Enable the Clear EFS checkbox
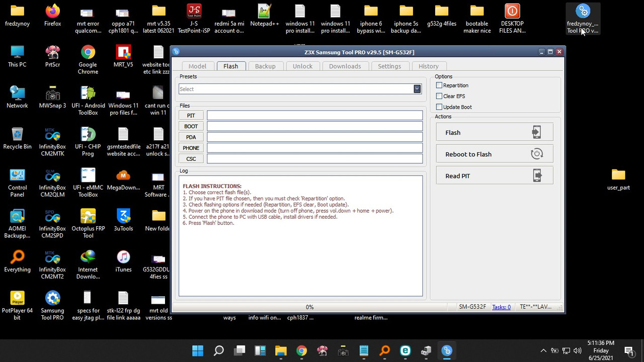Screen dimensions: 644x362 coord(439,96)
